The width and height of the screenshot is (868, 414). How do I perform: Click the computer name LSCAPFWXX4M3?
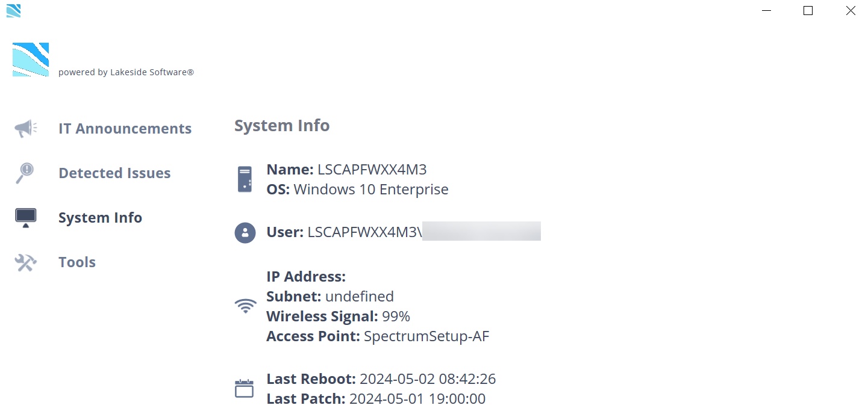click(x=372, y=170)
